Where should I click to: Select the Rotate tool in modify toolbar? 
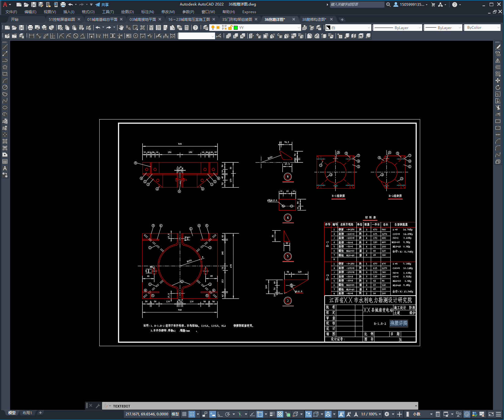[498, 87]
